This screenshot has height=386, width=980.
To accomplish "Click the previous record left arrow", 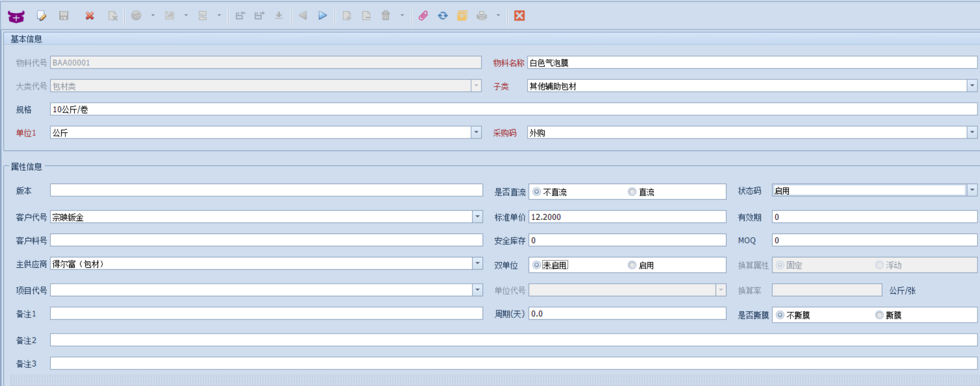I will 302,16.
